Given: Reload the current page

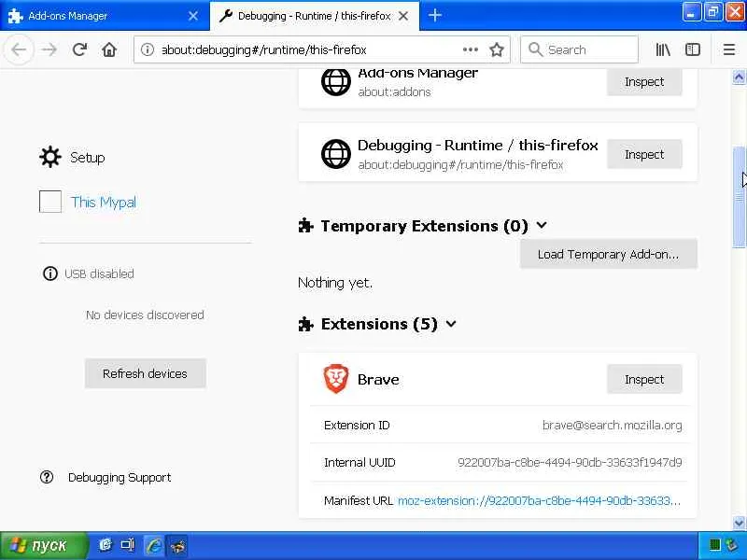Looking at the screenshot, I should pos(79,49).
